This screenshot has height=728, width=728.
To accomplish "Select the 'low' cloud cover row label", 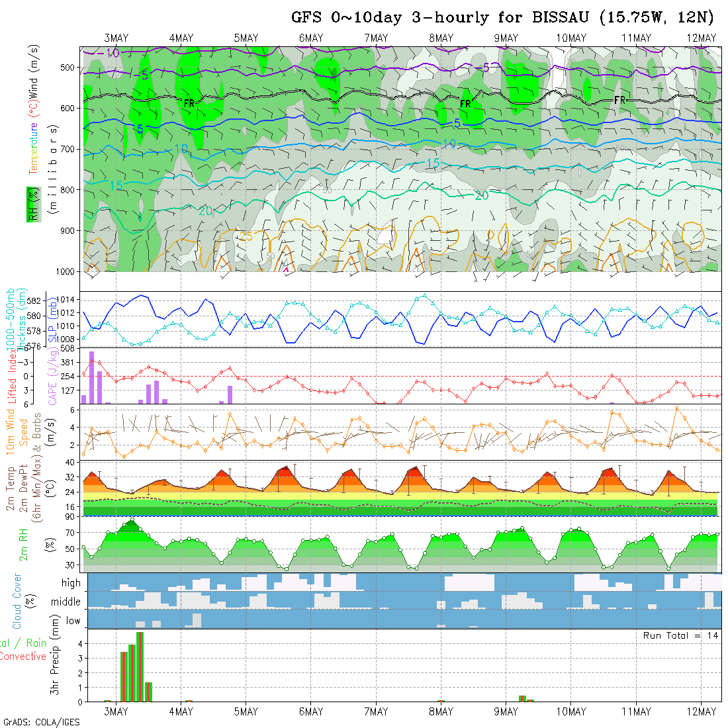I will (73, 621).
